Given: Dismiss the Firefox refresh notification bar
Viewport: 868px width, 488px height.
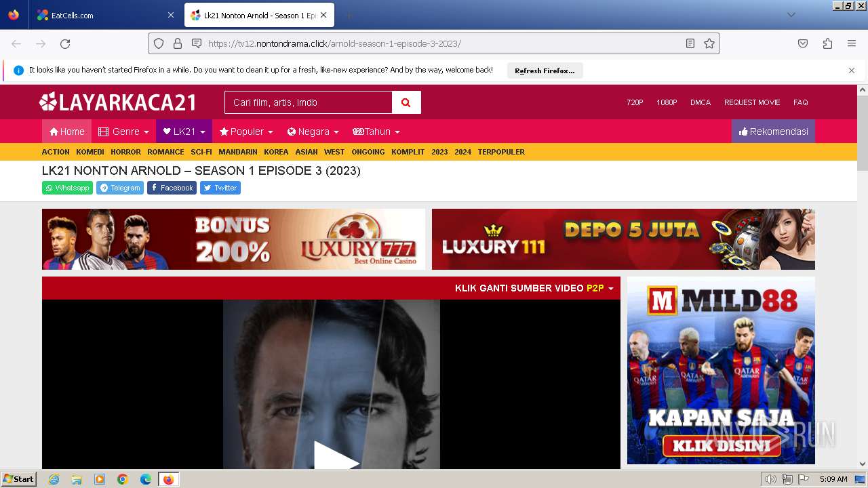Looking at the screenshot, I should coord(852,70).
